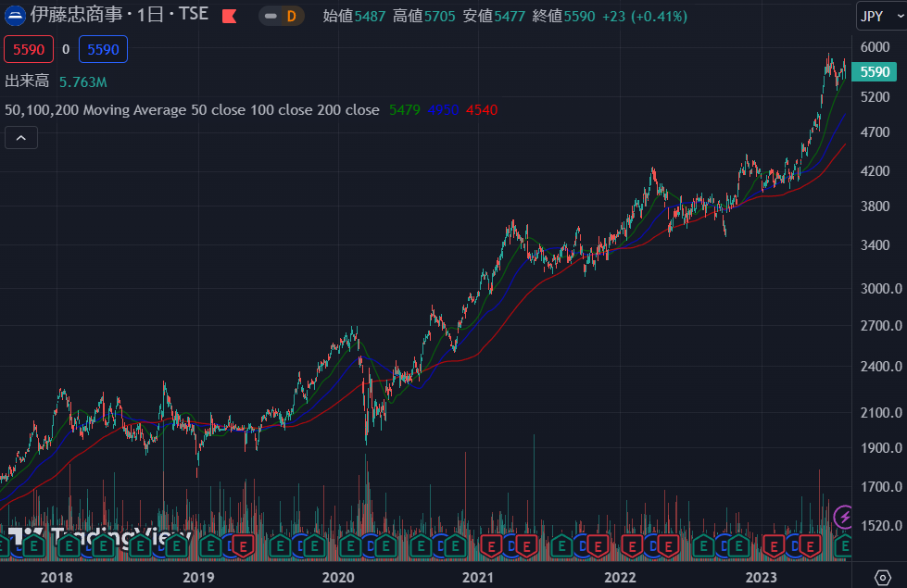This screenshot has height=588, width=907.
Task: Click the 終値5590 close price readout
Action: coord(563,16)
